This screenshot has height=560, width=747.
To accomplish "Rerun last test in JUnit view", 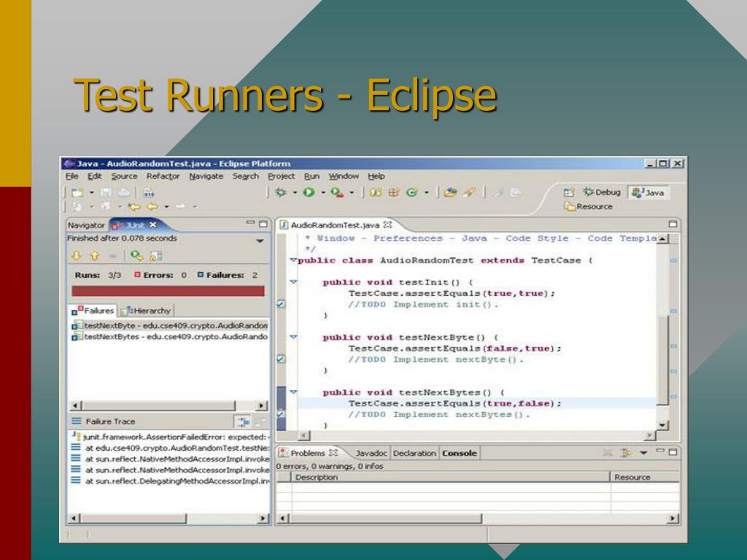I will (x=136, y=256).
